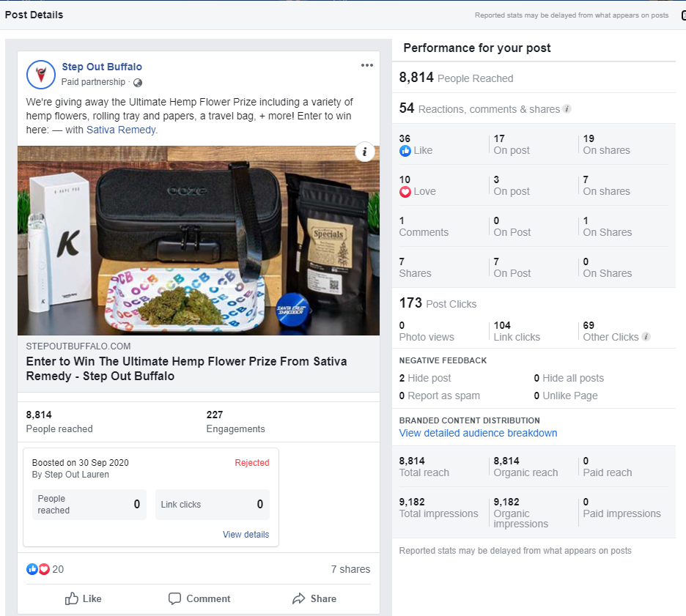Click the Performance for your post heading
This screenshot has height=616, width=686.
(477, 48)
